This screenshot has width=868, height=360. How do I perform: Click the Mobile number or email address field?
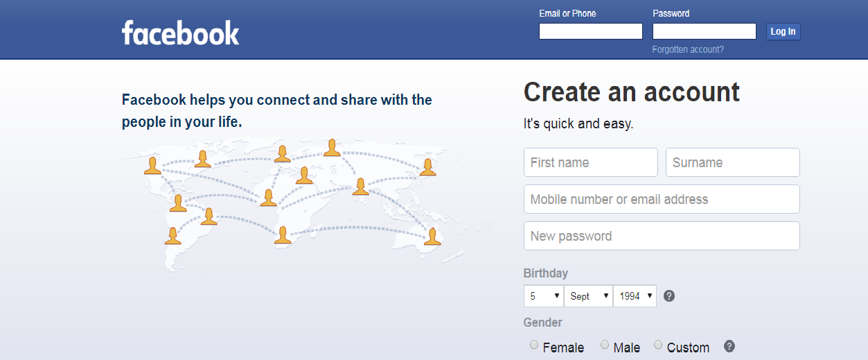pyautogui.click(x=662, y=199)
